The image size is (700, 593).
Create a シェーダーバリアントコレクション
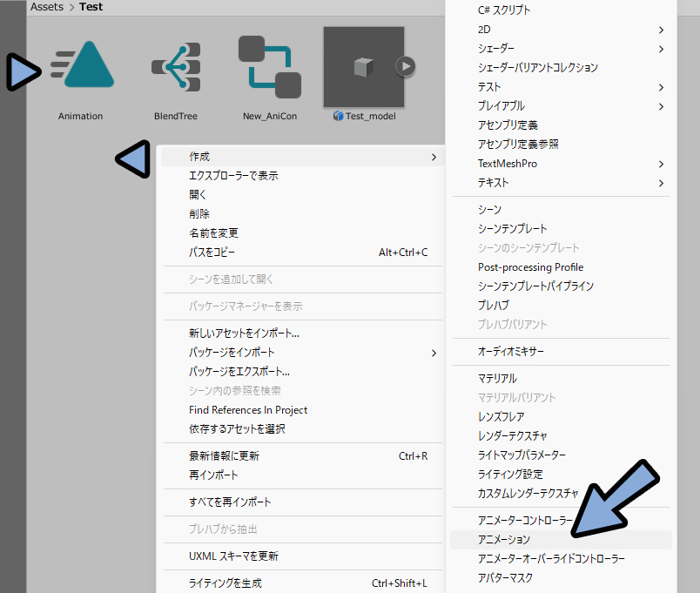(x=562, y=68)
